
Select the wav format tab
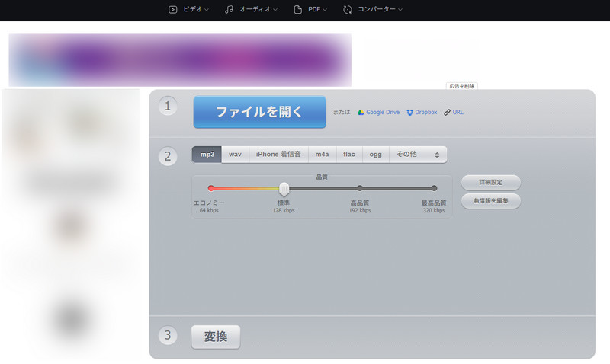tap(235, 155)
